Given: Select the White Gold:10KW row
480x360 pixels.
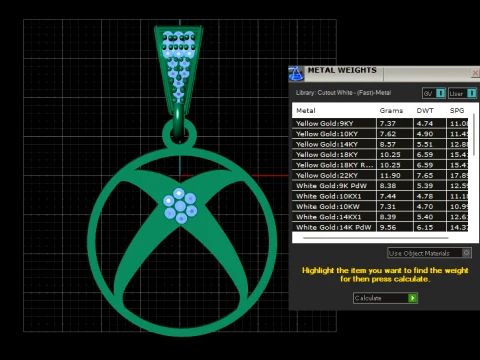Looking at the screenshot, I should [x=380, y=206].
